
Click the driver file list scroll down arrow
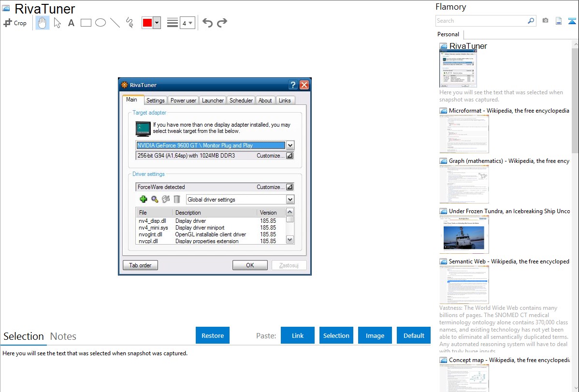[290, 240]
